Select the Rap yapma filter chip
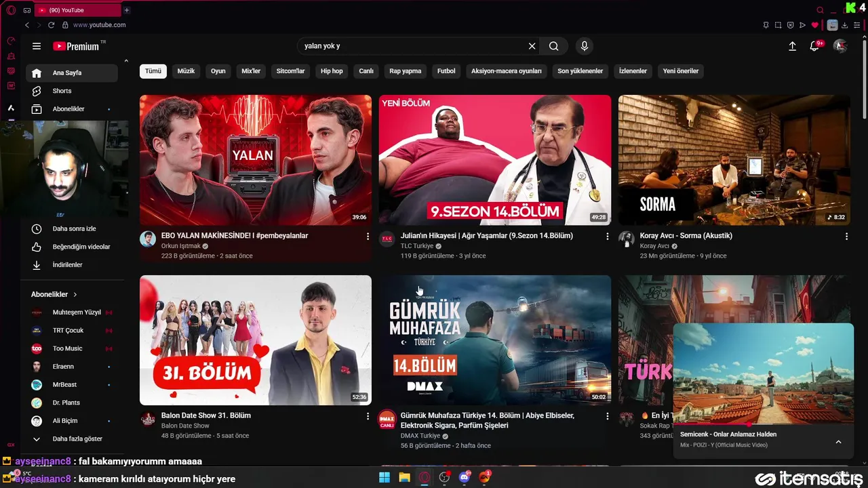 [406, 71]
